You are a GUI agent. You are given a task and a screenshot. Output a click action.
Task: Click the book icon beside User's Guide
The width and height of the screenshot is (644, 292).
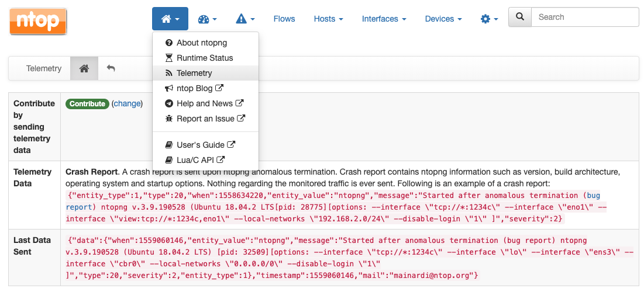coord(169,145)
